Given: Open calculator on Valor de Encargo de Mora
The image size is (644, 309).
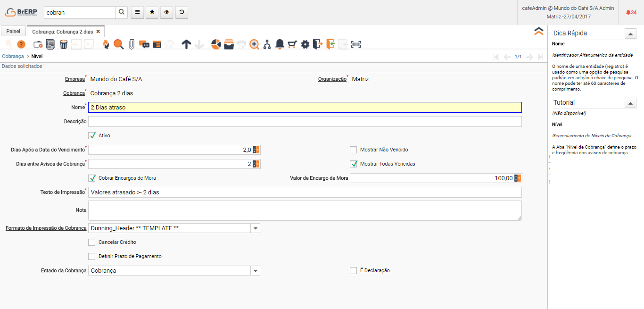Looking at the screenshot, I should tap(518, 178).
